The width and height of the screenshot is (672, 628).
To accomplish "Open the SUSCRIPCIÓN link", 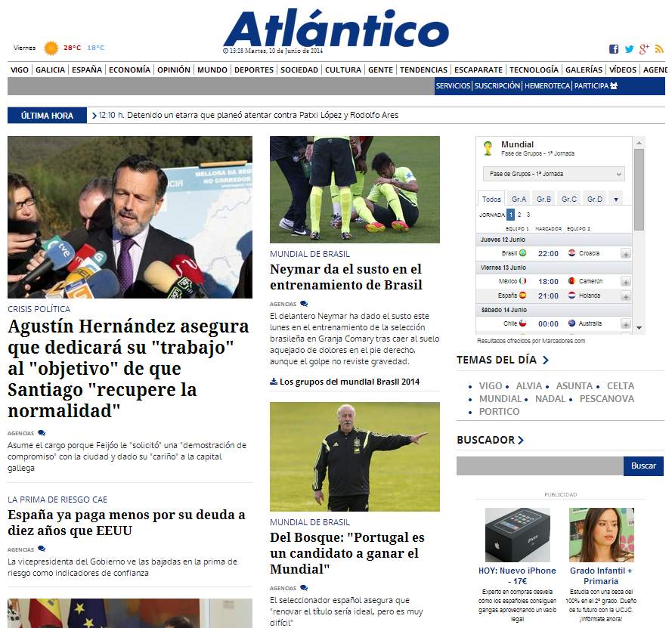I will pos(497,85).
